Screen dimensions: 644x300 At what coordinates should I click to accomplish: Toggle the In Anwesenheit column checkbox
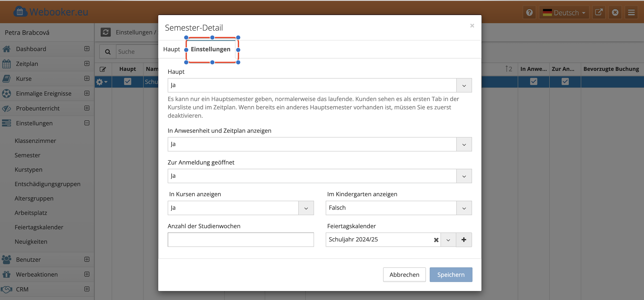pos(534,81)
